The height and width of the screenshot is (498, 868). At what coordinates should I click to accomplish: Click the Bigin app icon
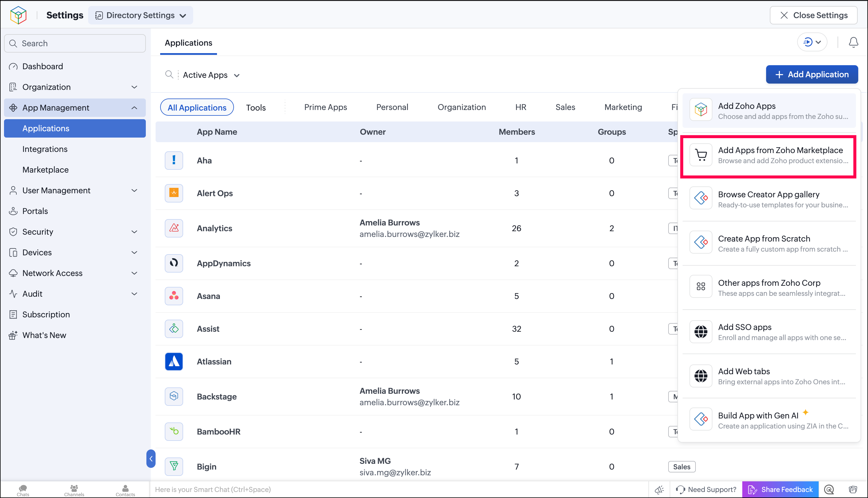pyautogui.click(x=174, y=466)
